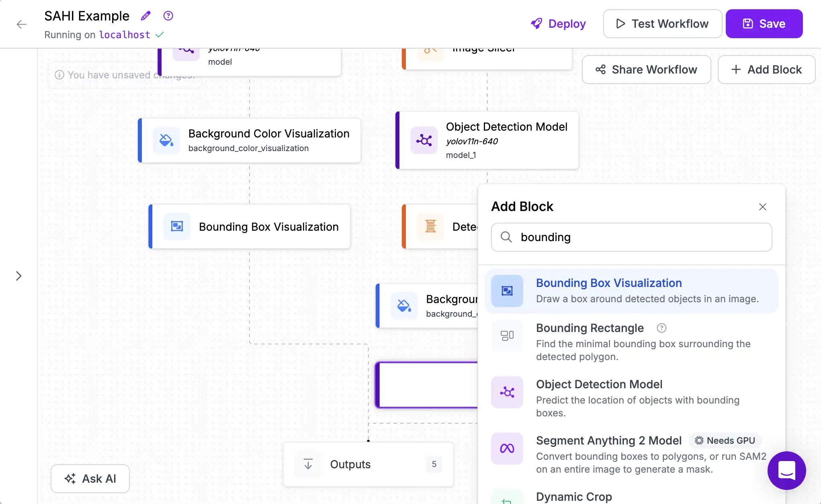Click the Bounding Rectangle result icon
Viewport: 821px width, 504px height.
pos(507,336)
